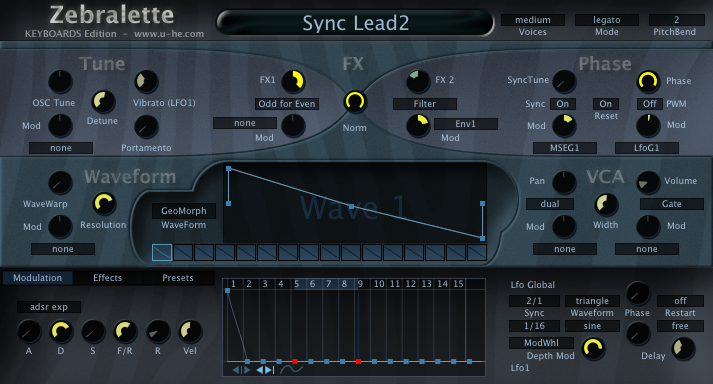Screen dimensions: 713x384
Task: Click MSEG step number 5
Action: pyautogui.click(x=296, y=284)
